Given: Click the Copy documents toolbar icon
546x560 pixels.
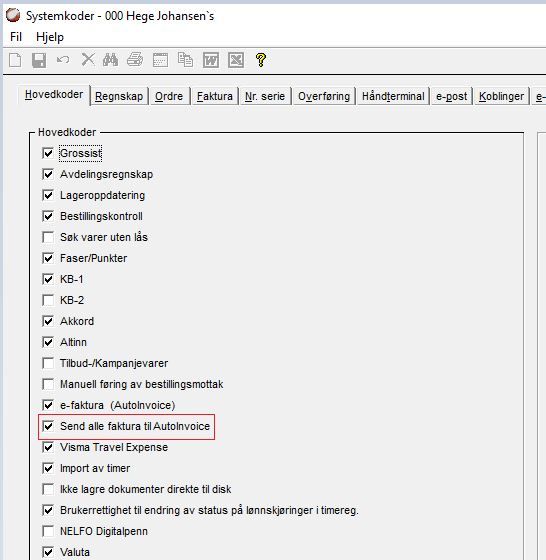Looking at the screenshot, I should (185, 60).
